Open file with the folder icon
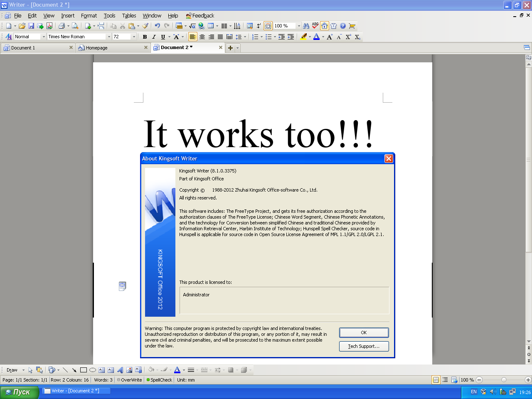The width and height of the screenshot is (532, 399). [22, 26]
